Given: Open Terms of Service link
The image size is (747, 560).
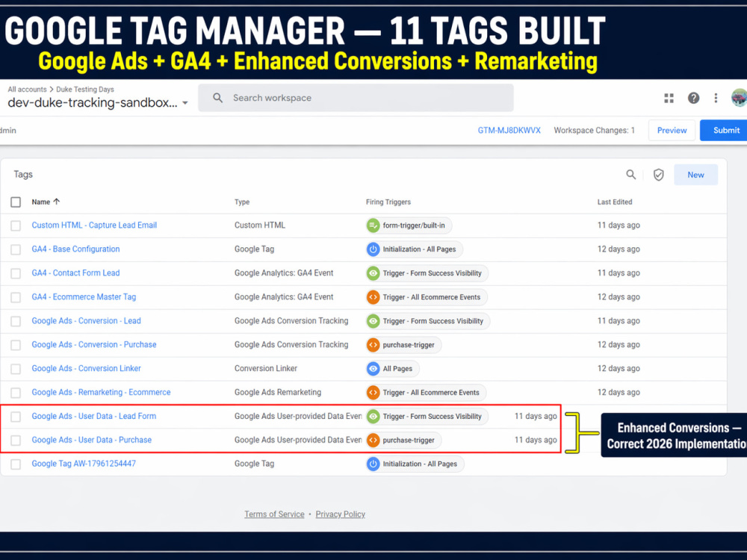Looking at the screenshot, I should click(x=274, y=514).
